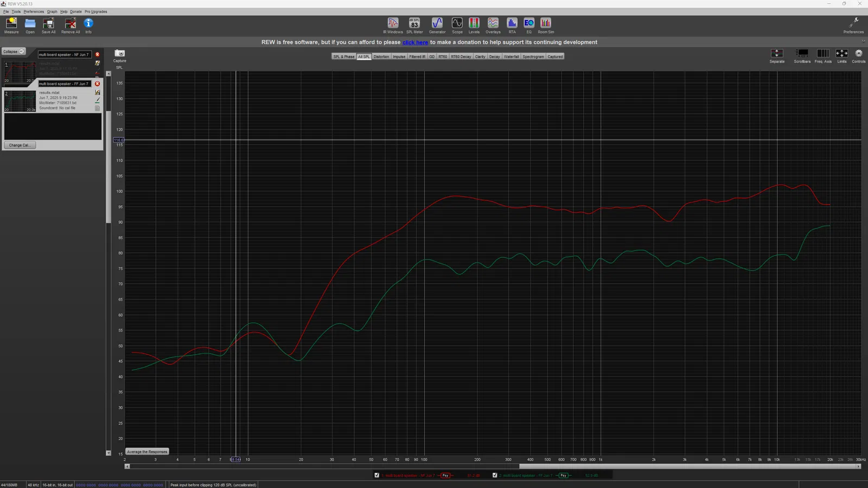Open the Donate menu
868x488 pixels.
point(76,11)
